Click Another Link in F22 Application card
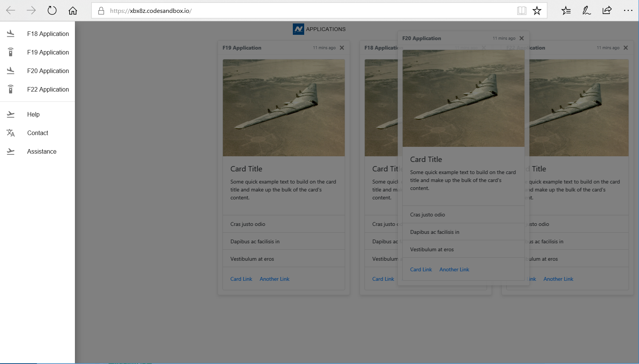The width and height of the screenshot is (639, 364). point(558,279)
